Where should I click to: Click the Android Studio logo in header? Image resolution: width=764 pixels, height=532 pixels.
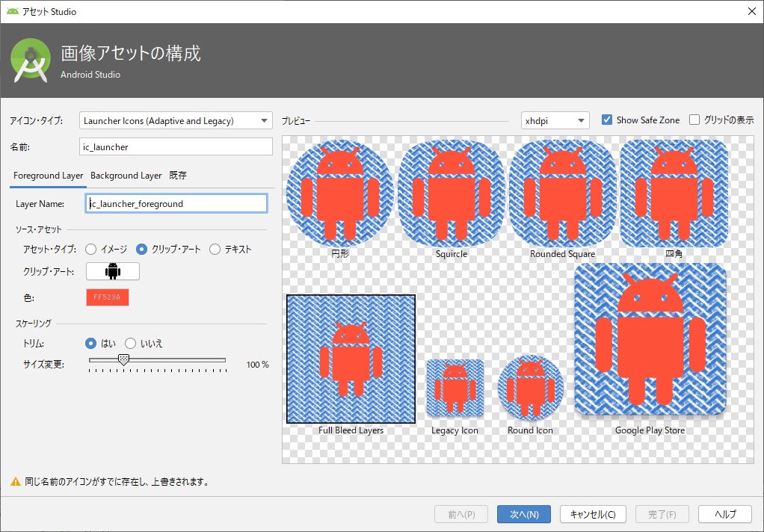click(31, 61)
